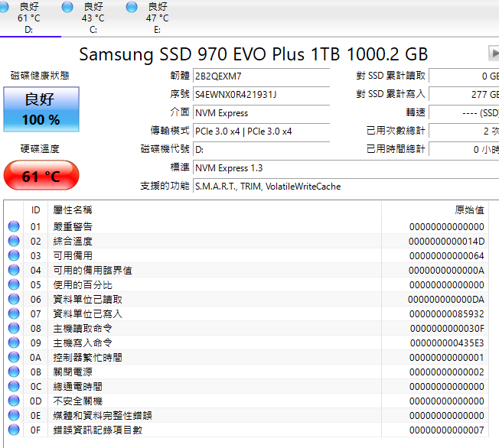Switch to the C: drive tab
The width and height of the screenshot is (499, 448).
pyautogui.click(x=93, y=18)
